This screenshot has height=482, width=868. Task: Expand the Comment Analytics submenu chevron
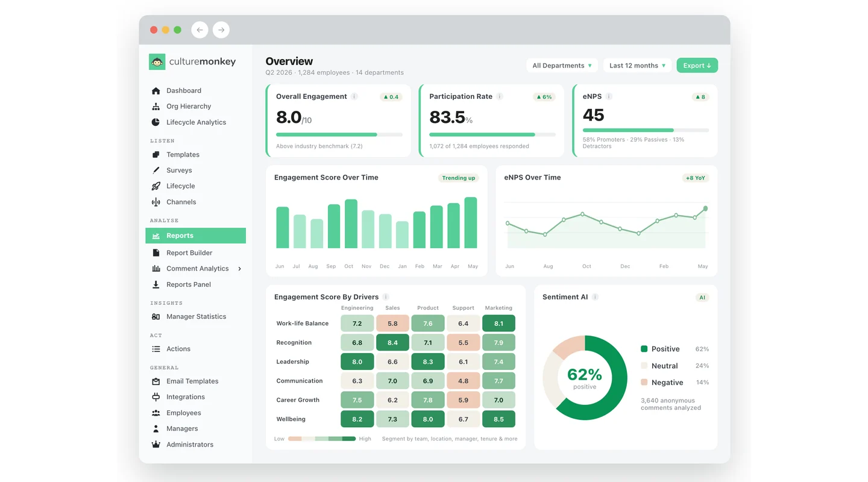(239, 269)
